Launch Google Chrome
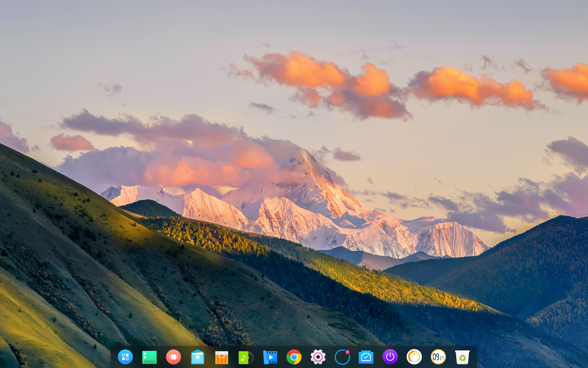This screenshot has height=368, width=588. [294, 357]
